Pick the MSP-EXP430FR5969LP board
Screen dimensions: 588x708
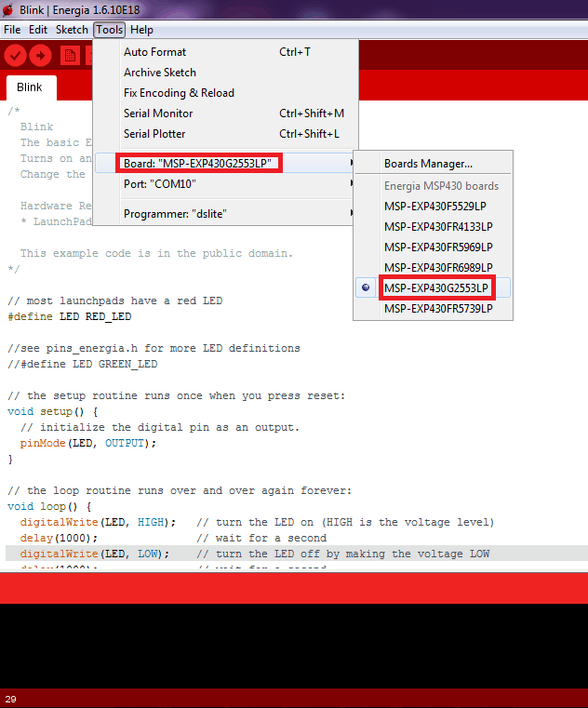(437, 247)
